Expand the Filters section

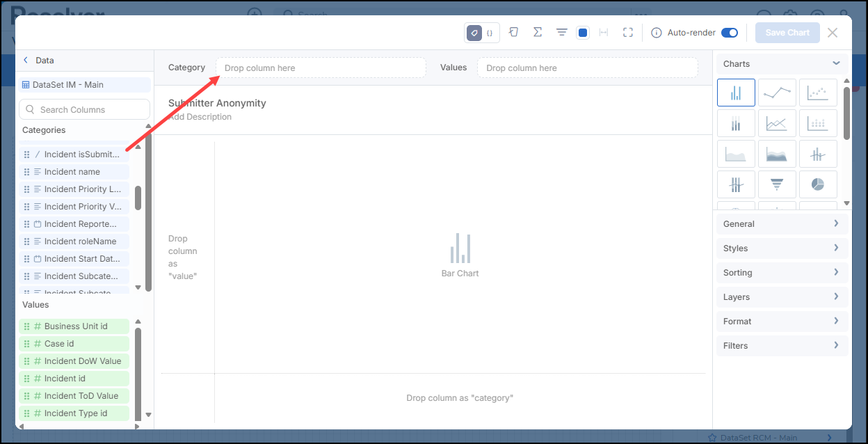tap(782, 346)
